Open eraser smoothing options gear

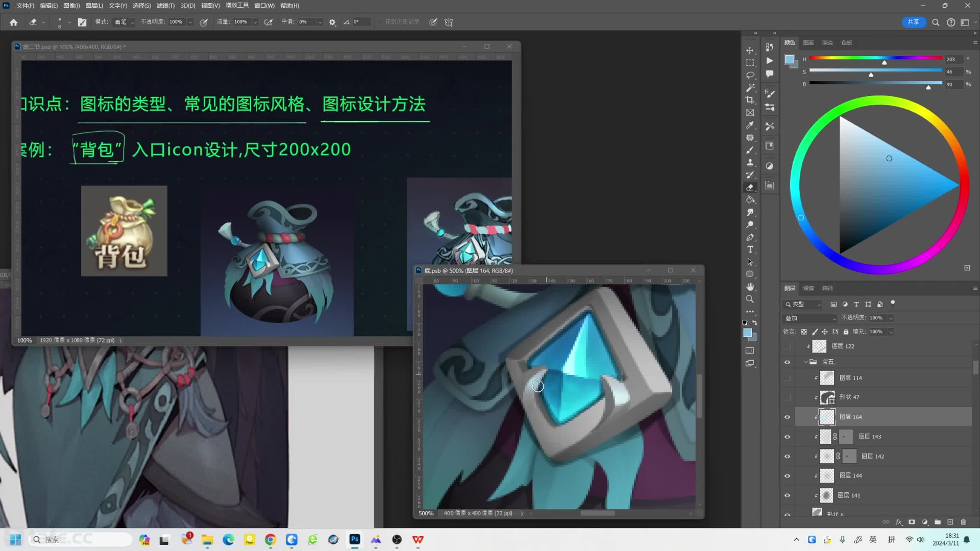[332, 22]
